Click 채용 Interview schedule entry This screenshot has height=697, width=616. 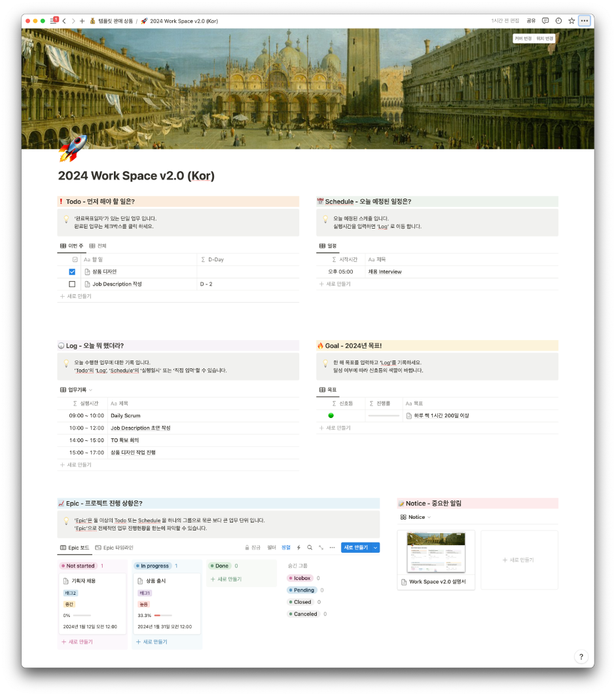pyautogui.click(x=385, y=272)
